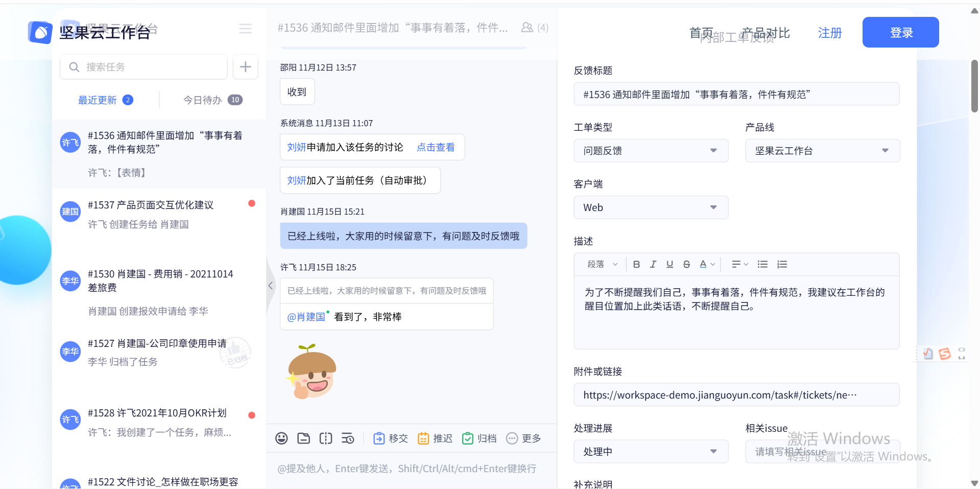Open the 产品线 dropdown showing 坚果云工作台

(x=822, y=151)
